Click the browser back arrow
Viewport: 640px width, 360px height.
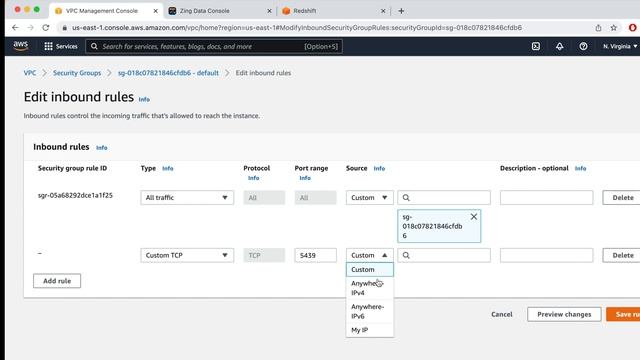click(x=15, y=27)
